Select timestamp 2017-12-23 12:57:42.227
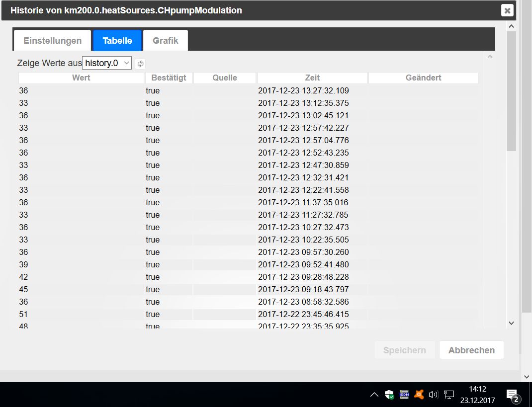 point(303,128)
